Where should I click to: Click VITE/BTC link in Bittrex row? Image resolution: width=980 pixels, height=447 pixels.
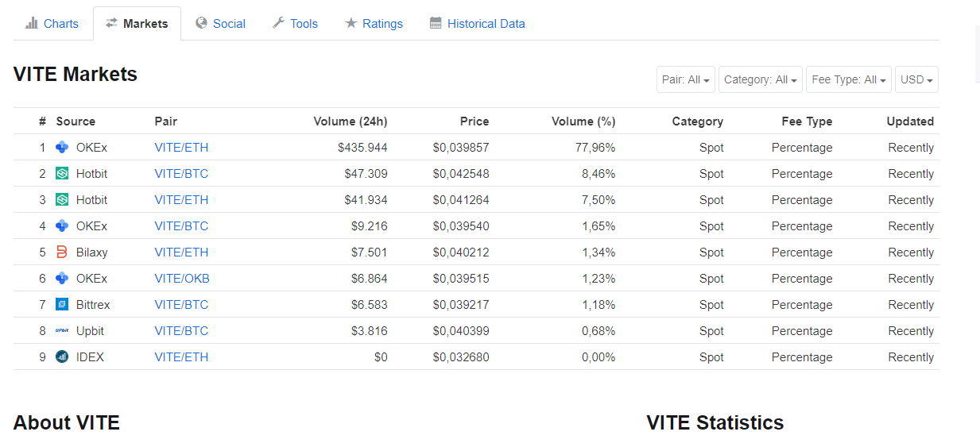181,305
